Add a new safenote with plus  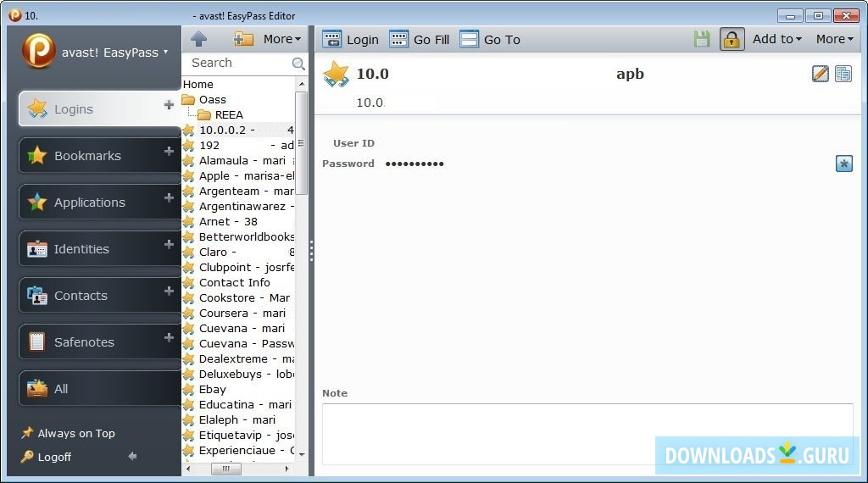coord(169,337)
